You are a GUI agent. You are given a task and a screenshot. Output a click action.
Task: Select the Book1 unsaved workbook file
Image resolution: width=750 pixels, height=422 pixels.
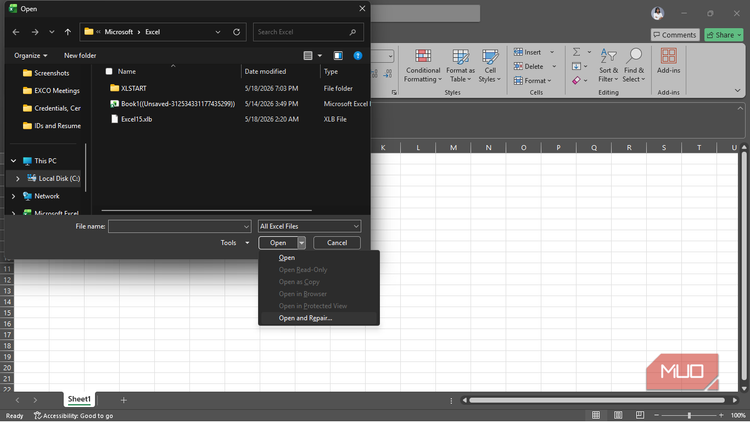pos(177,104)
